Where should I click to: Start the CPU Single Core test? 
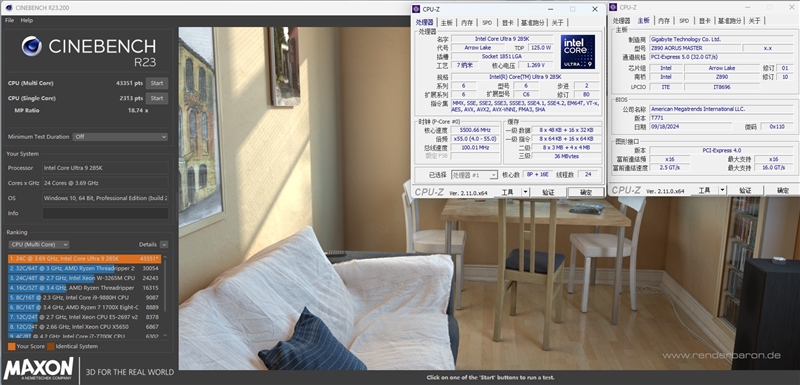(x=157, y=98)
